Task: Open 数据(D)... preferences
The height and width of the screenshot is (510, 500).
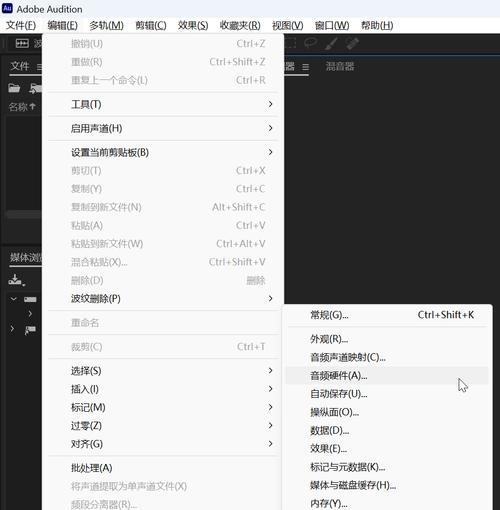Action: click(x=387, y=431)
